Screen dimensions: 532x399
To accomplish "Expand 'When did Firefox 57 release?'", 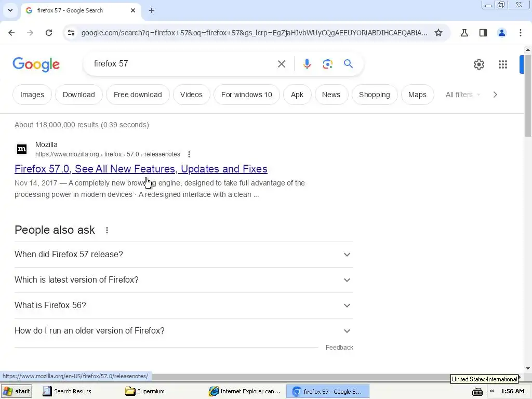I will coord(184,255).
